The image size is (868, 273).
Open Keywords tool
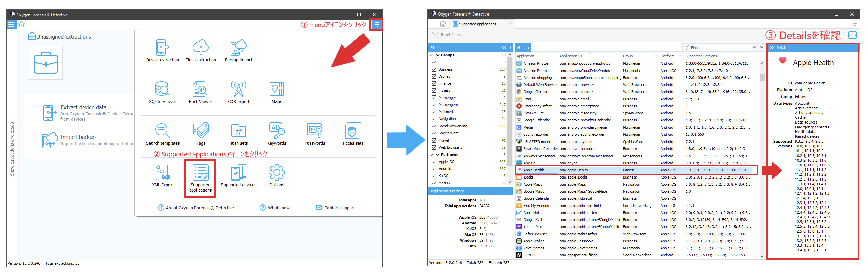pyautogui.click(x=277, y=134)
